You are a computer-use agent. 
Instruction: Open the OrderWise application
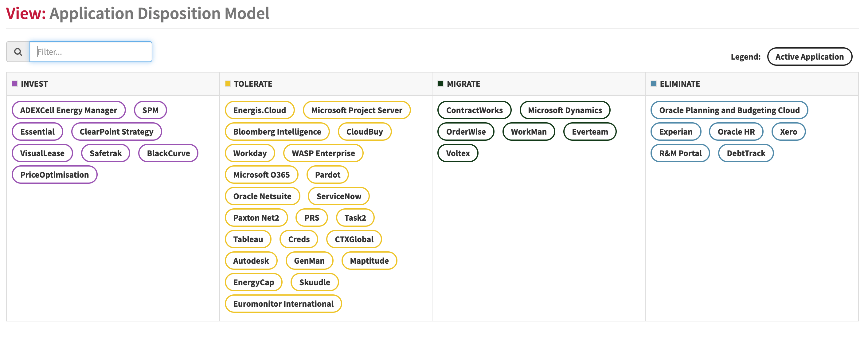466,132
